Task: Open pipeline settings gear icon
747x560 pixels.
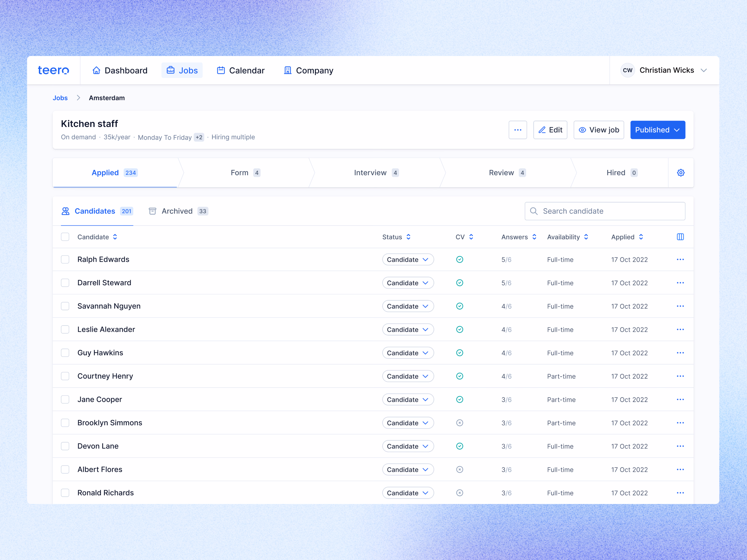Action: tap(680, 172)
